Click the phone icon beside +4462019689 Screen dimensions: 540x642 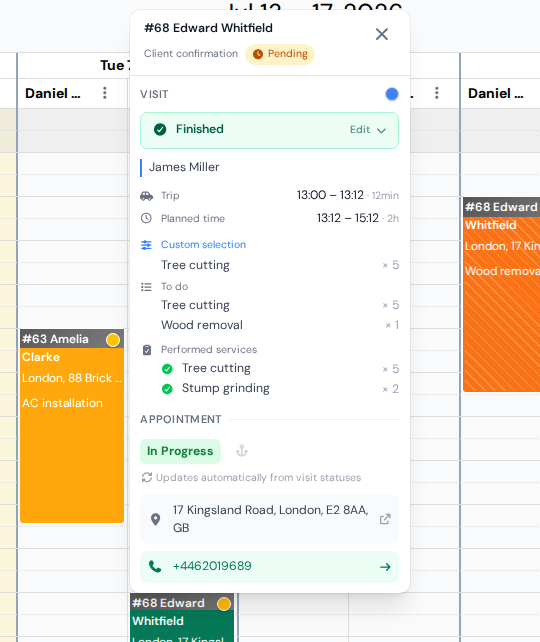click(155, 567)
